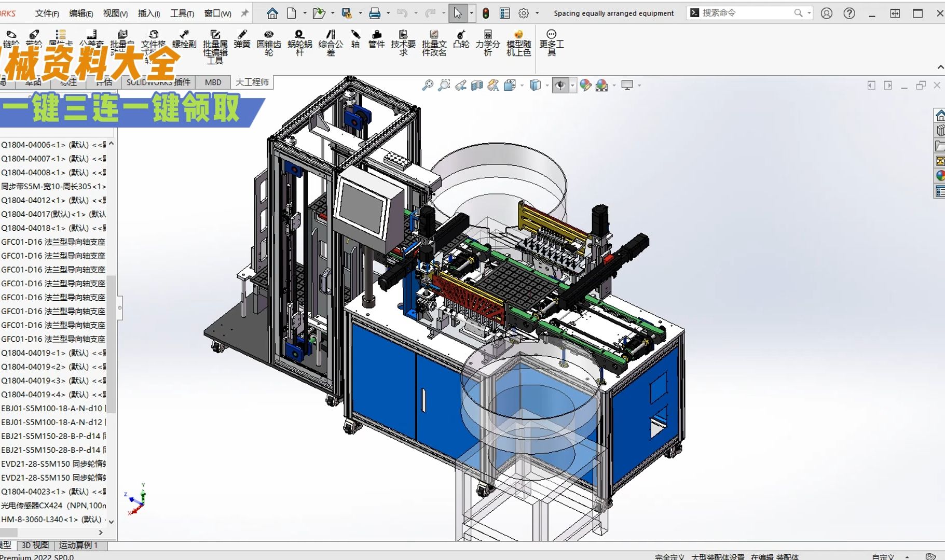
Task: Open Apply Scene dropdown arrow
Action: click(x=614, y=86)
